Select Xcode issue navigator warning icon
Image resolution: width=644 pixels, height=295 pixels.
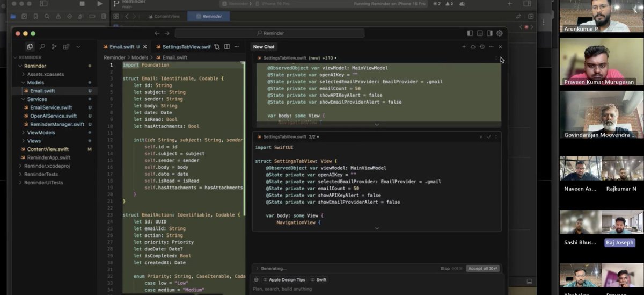(58, 17)
